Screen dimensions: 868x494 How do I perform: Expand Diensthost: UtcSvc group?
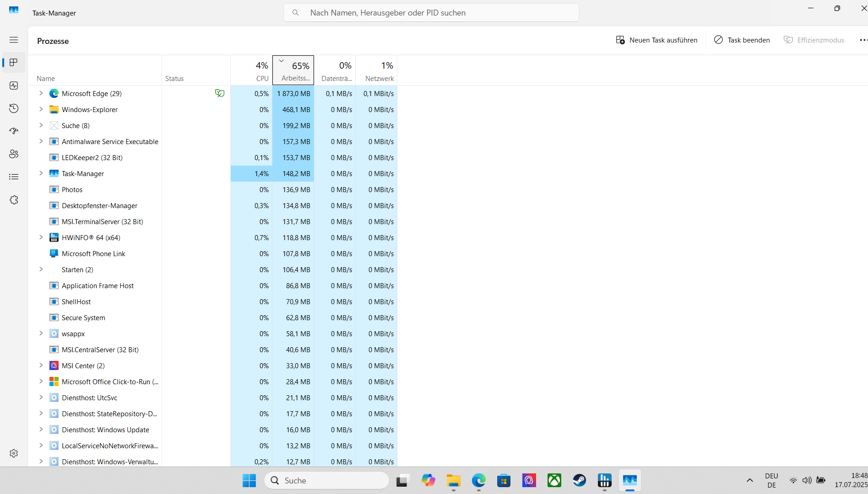[41, 397]
